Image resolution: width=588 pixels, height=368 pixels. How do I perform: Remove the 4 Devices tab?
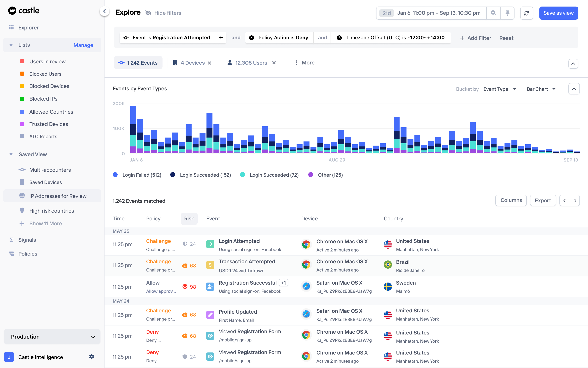(x=209, y=63)
